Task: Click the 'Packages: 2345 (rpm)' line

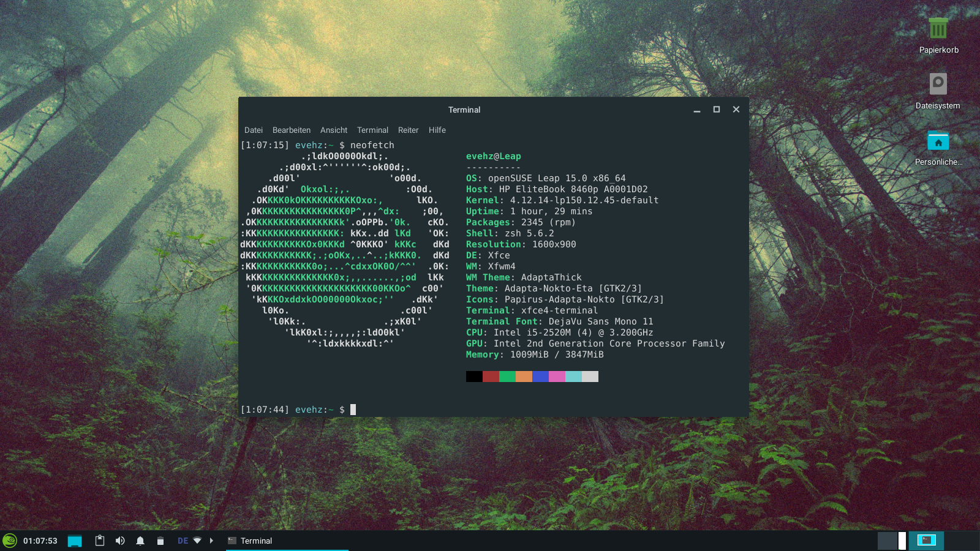Action: click(x=521, y=222)
